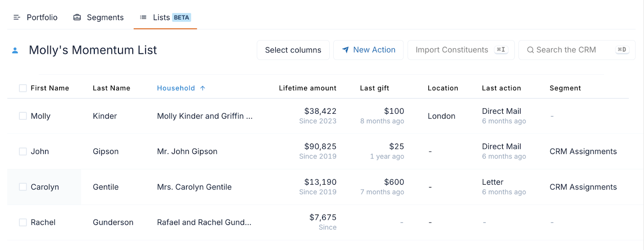This screenshot has width=644, height=250.
Task: Click last name Gunderson
Action: point(113,223)
